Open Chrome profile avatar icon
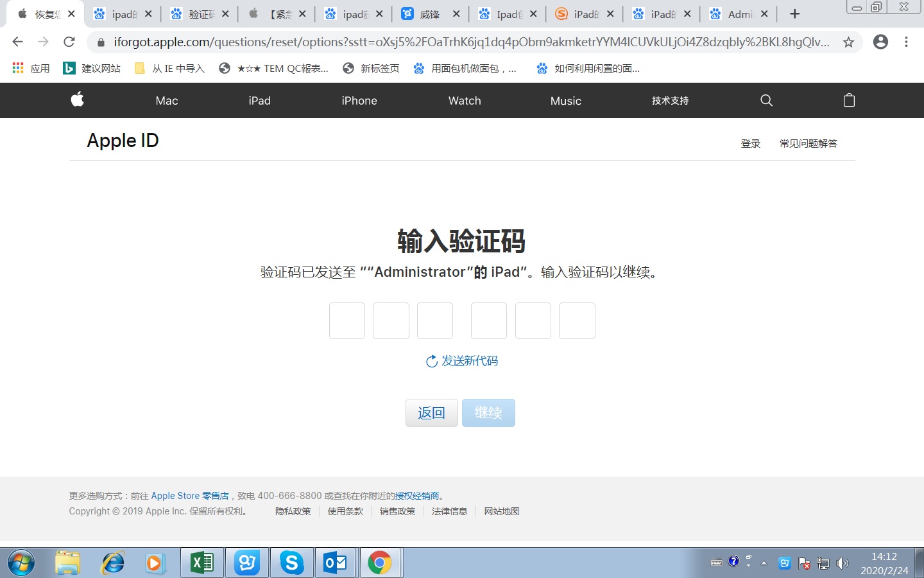Viewport: 924px width, 578px height. (880, 42)
